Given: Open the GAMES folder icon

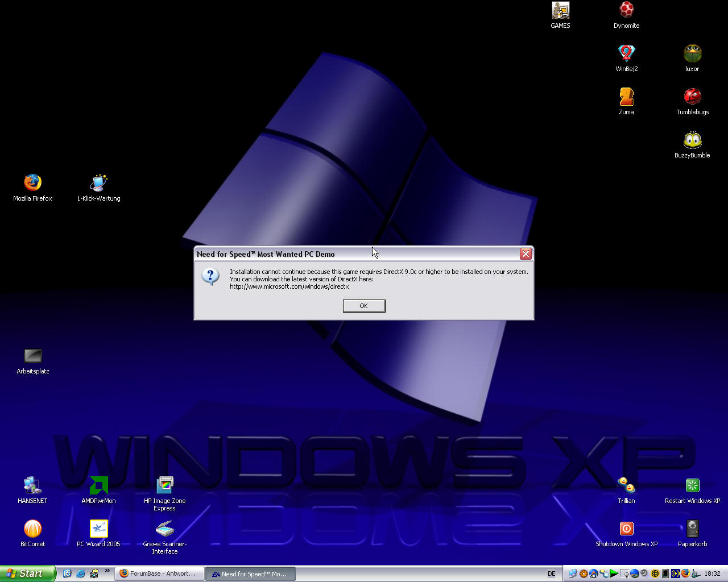Looking at the screenshot, I should coord(560,15).
